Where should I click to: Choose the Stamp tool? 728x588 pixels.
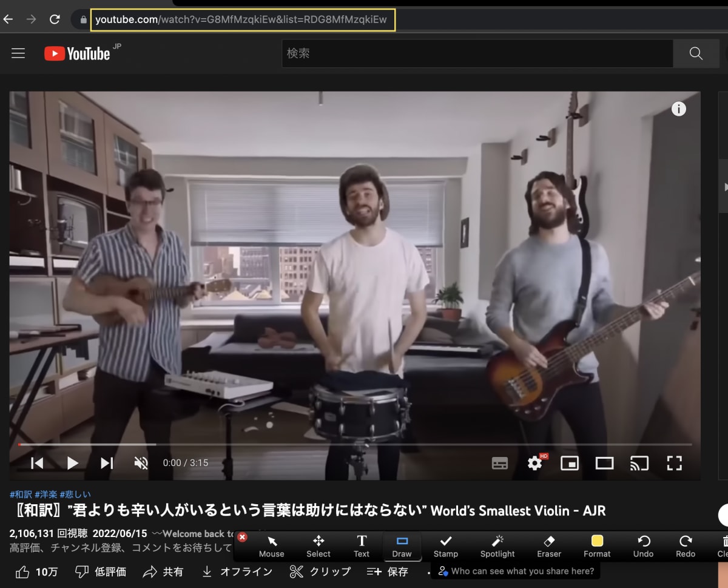(445, 546)
